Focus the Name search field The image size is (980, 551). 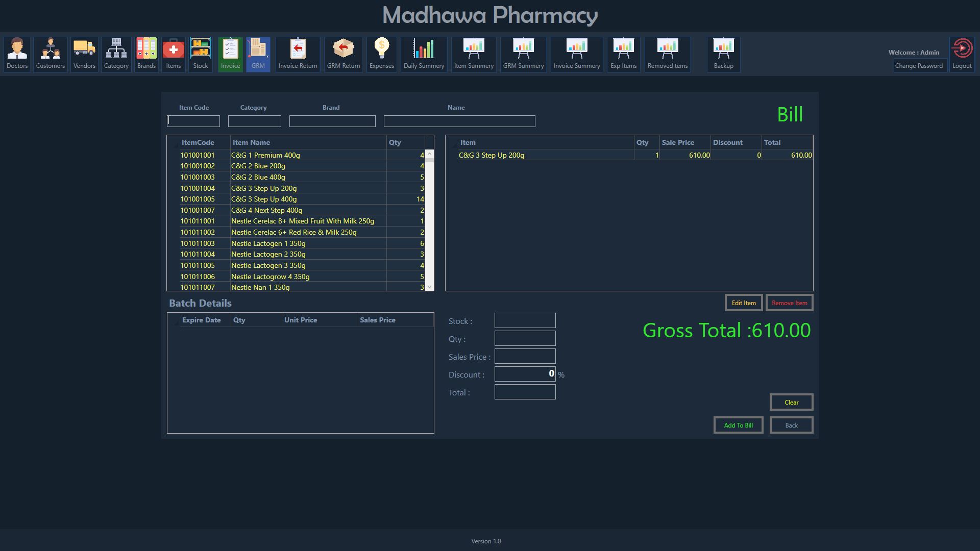459,121
